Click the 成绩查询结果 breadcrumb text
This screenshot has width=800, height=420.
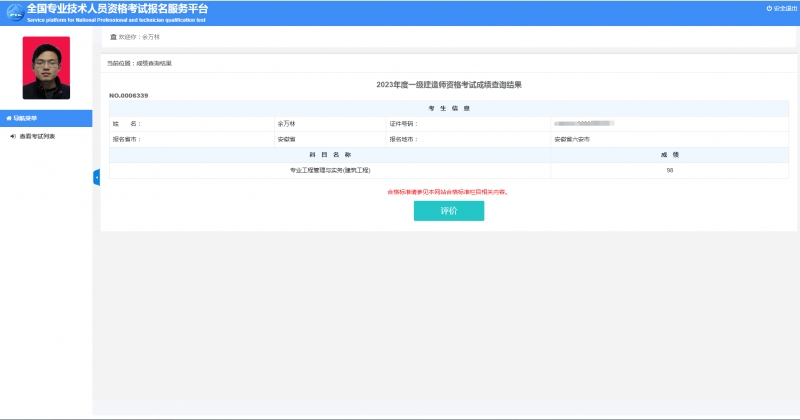click(154, 63)
